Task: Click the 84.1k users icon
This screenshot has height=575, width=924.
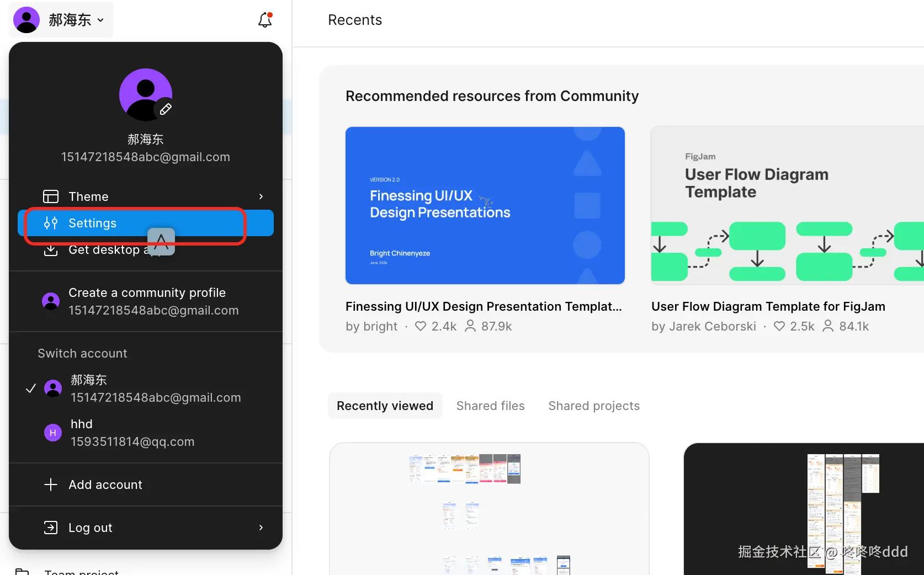Action: (828, 326)
